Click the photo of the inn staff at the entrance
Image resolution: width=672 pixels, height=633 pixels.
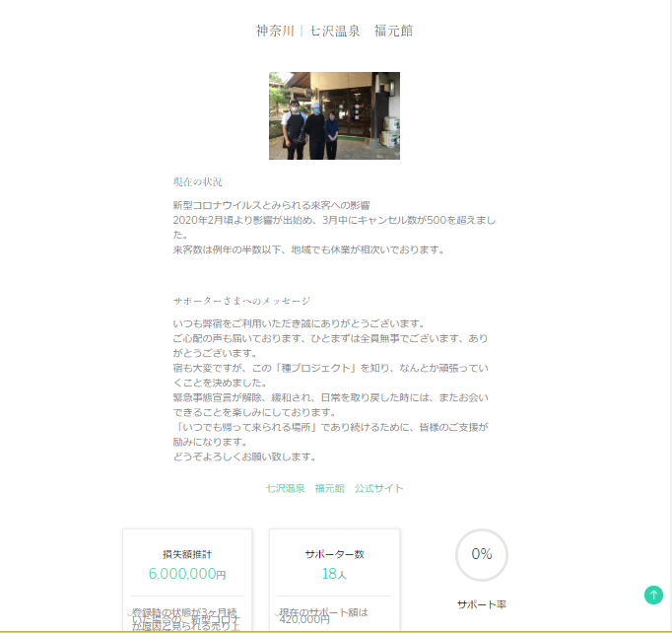pyautogui.click(x=334, y=115)
